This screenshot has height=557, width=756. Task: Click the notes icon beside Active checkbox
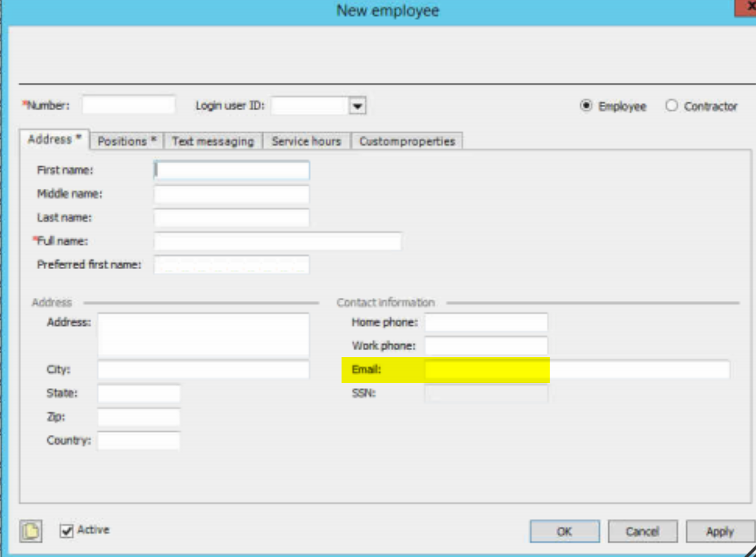click(31, 531)
